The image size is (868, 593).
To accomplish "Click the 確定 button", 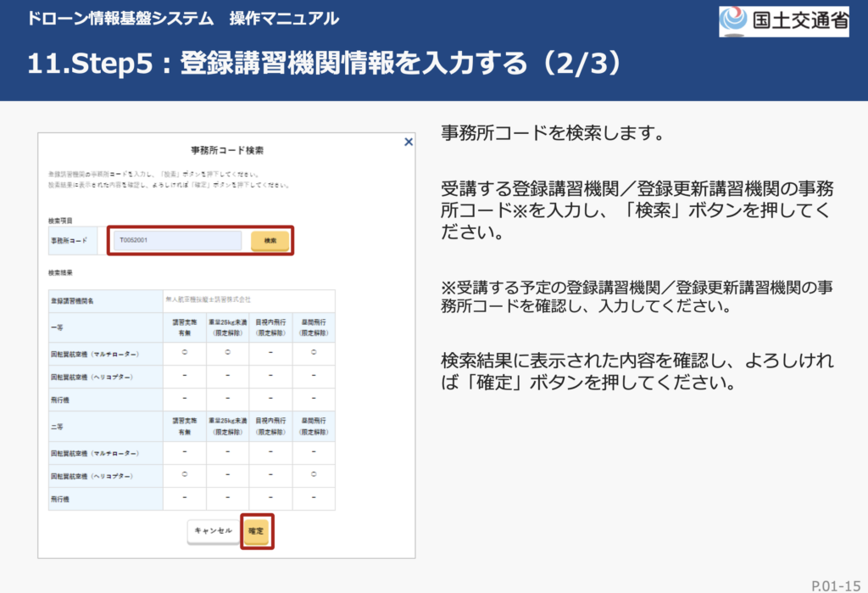I will [256, 530].
